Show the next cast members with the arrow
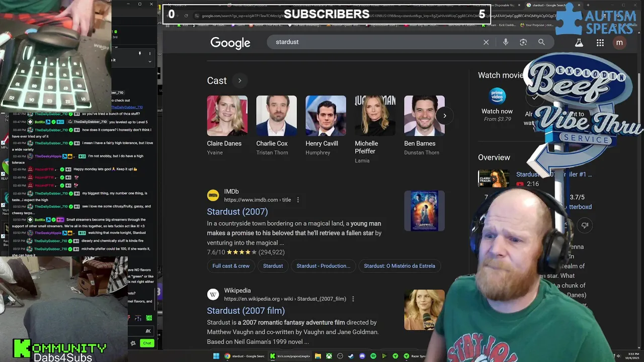The height and width of the screenshot is (362, 644). coord(445,116)
